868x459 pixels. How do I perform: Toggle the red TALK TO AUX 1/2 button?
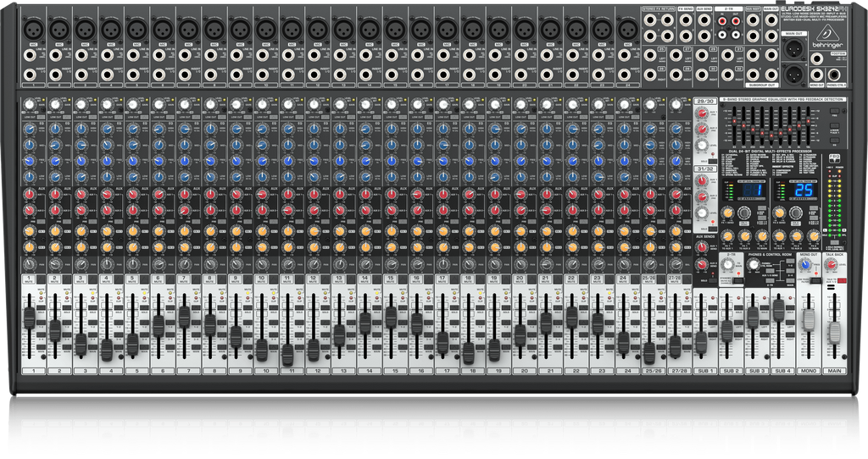click(842, 281)
